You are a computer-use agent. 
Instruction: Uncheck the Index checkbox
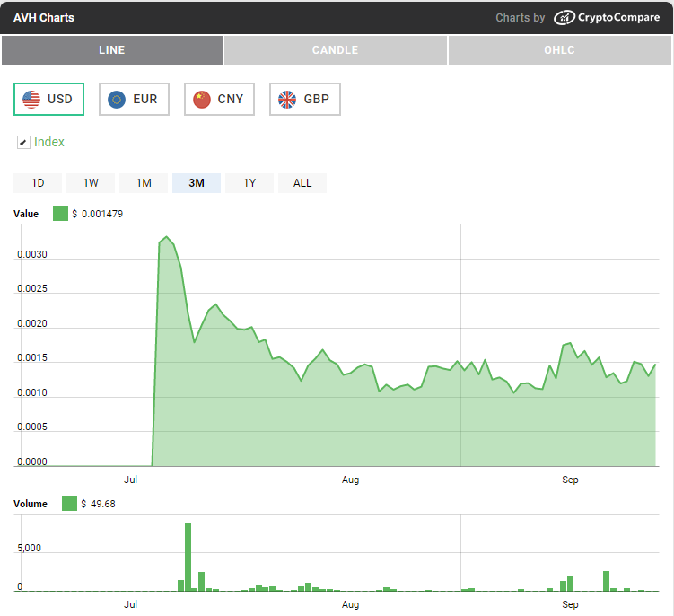tap(23, 143)
